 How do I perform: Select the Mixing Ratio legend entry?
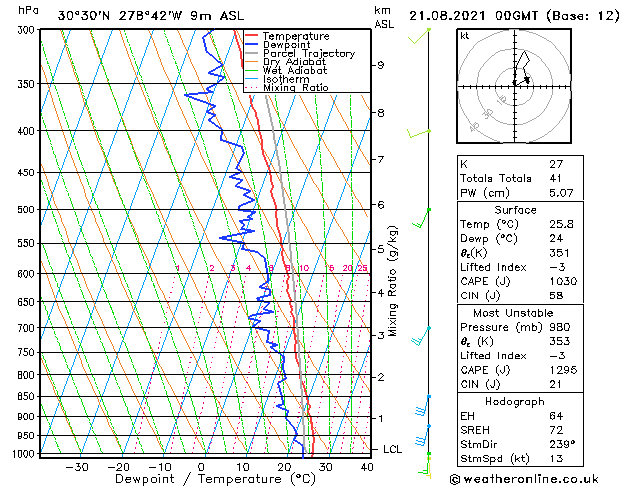pyautogui.click(x=296, y=88)
